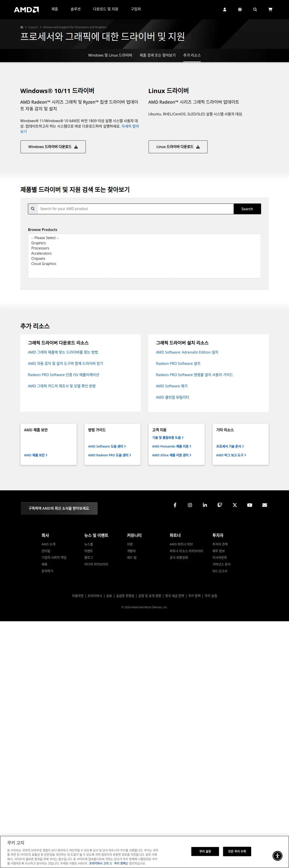Click the email envelope icon in footer
Viewport: 289px width, 868px height.
click(x=265, y=505)
